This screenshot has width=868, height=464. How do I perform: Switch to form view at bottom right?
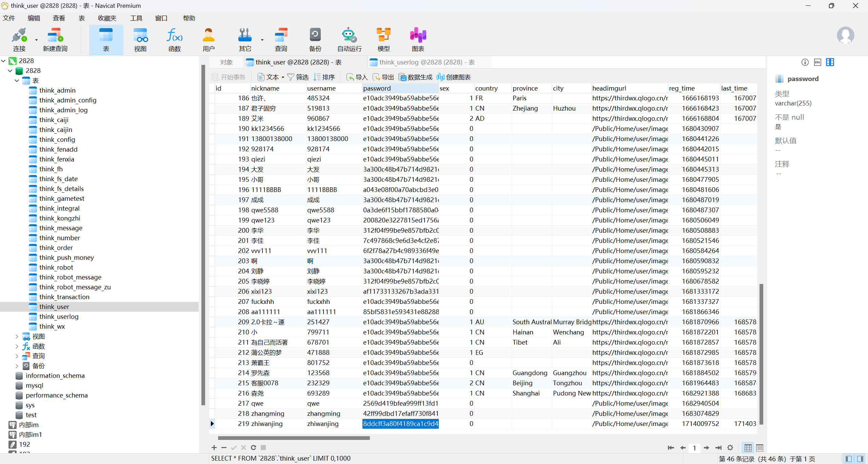point(760,448)
